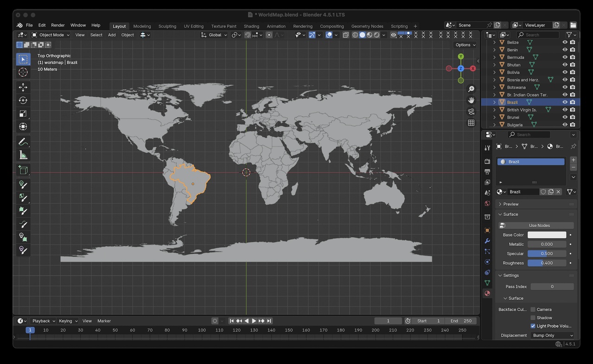Open the Output properties tab
593x364 pixels.
(x=487, y=172)
